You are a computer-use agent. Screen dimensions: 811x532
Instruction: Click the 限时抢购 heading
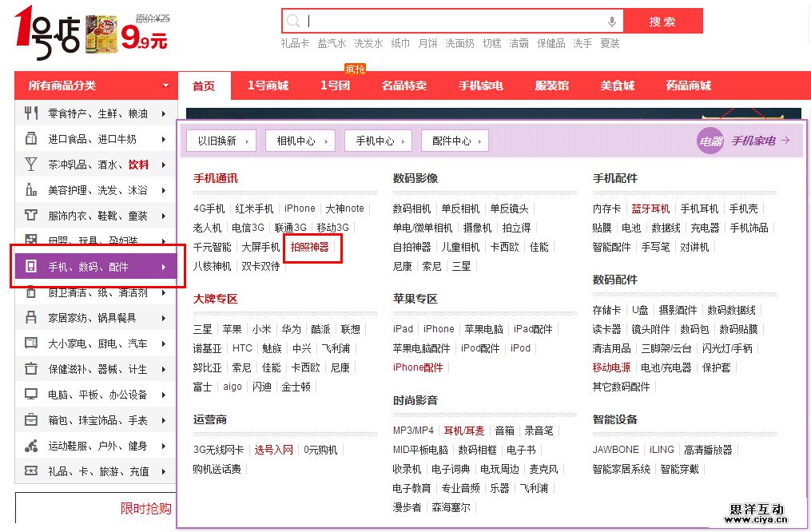click(x=146, y=508)
